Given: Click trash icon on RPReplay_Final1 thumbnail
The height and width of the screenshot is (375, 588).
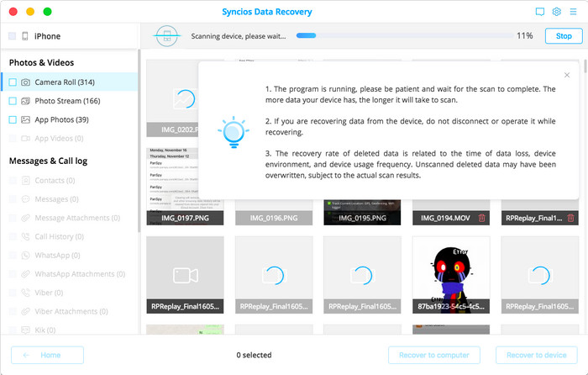Looking at the screenshot, I should [x=570, y=218].
